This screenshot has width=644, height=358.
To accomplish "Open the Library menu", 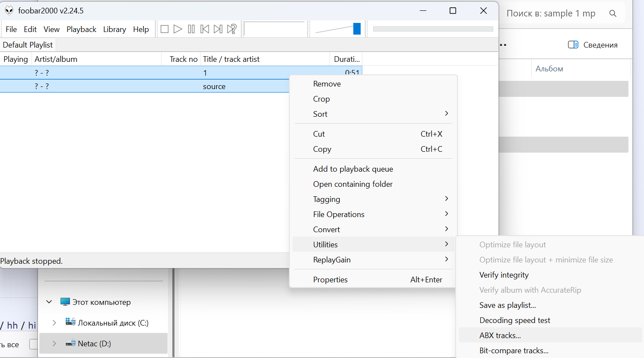I will [x=114, y=29].
